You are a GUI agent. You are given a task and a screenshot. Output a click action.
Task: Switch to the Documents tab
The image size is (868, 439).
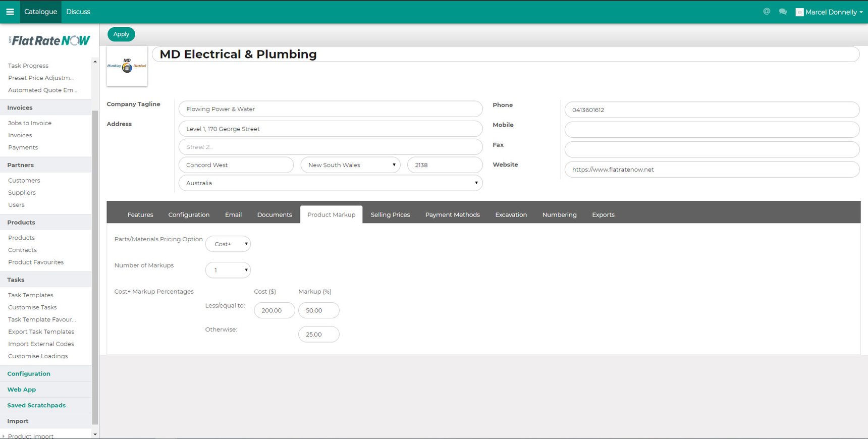(x=275, y=215)
